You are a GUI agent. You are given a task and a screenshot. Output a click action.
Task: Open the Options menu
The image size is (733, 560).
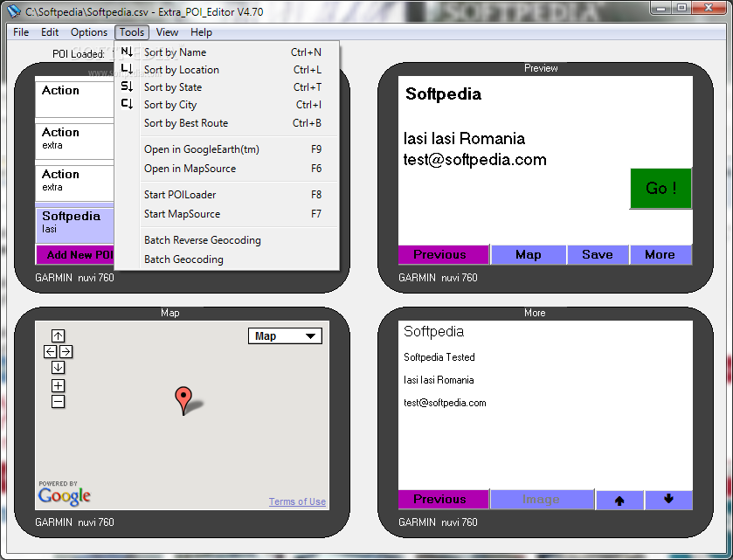89,32
